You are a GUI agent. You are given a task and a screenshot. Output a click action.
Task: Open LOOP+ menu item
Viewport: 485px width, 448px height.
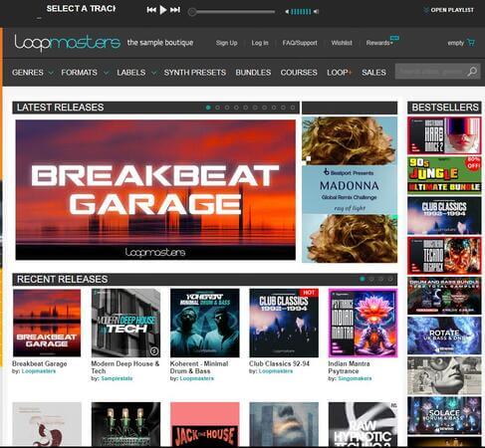[x=339, y=73]
